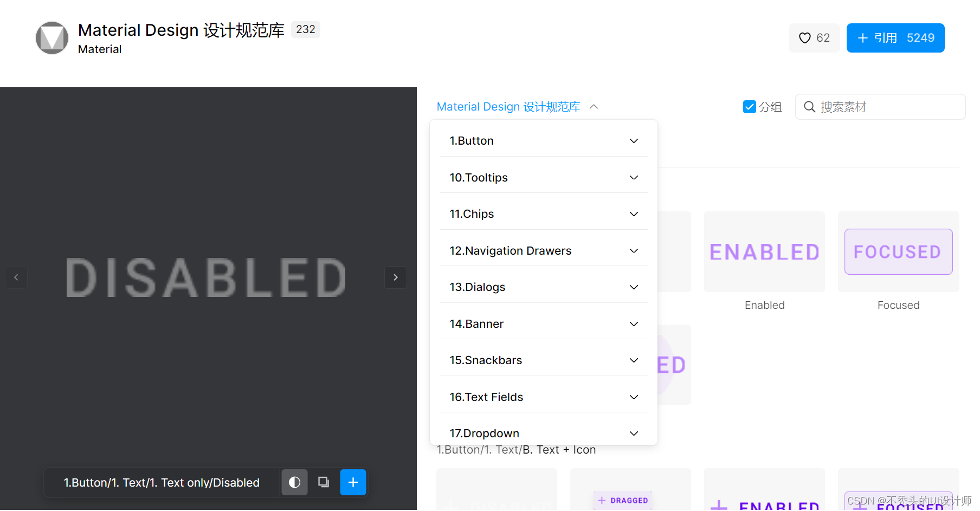Click the 搜索素材 search field
The height and width of the screenshot is (511, 980).
[880, 107]
